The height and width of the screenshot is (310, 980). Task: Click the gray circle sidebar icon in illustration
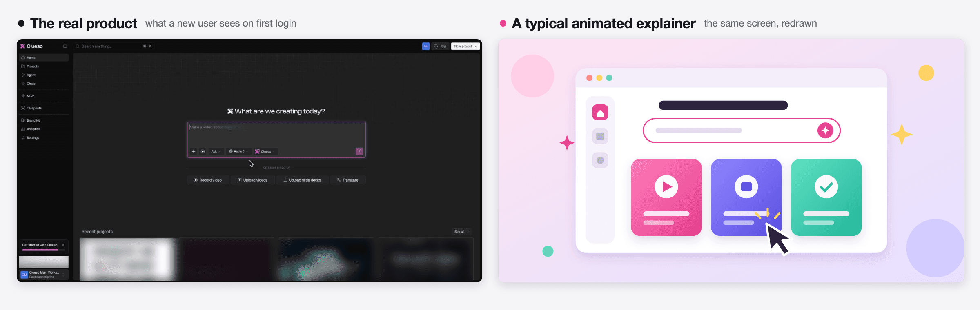coord(600,160)
